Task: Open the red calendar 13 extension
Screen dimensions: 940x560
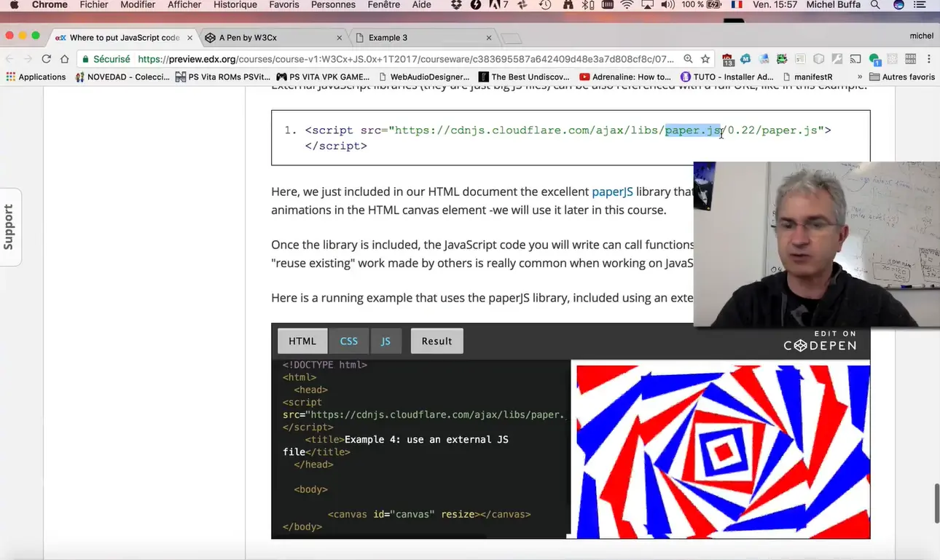Action: (727, 59)
